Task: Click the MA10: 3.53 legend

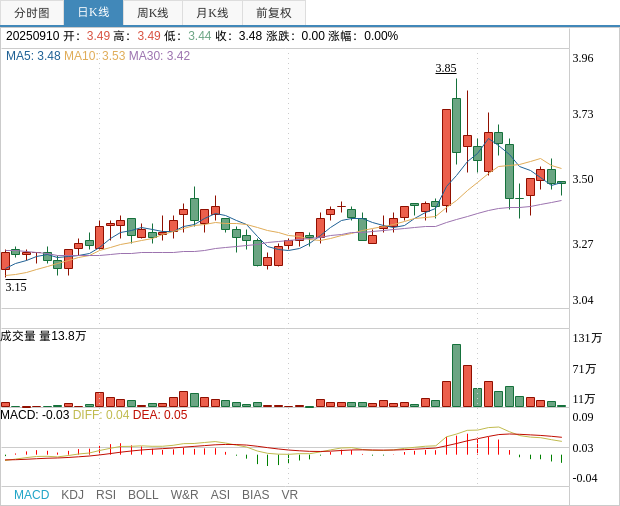Action: (x=95, y=56)
